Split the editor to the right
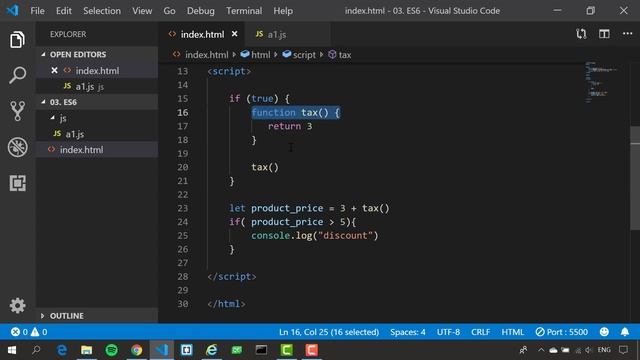The width and height of the screenshot is (640, 360). [x=604, y=34]
